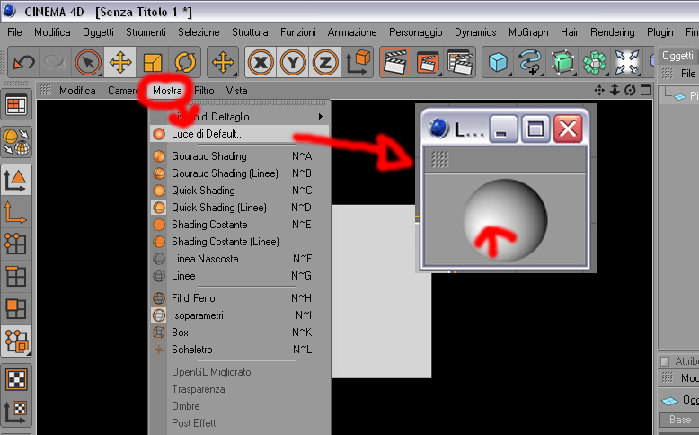Select the Polygons mode sidebar icon

point(15,308)
